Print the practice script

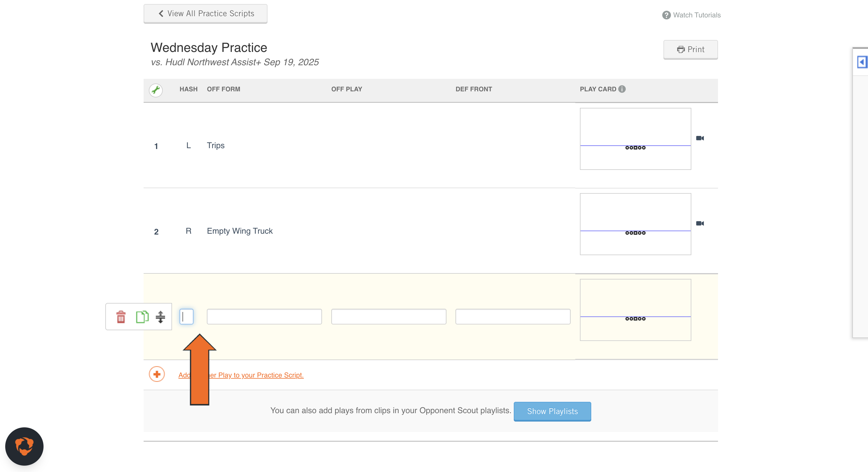(690, 50)
